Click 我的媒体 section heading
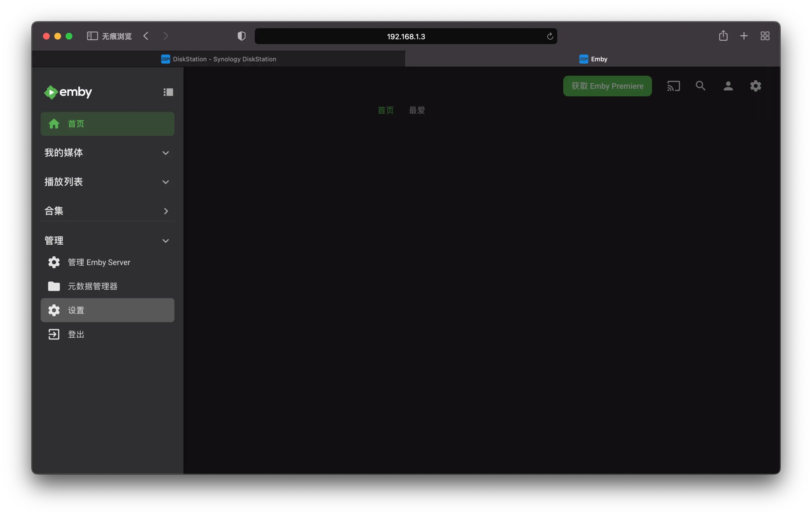 64,153
